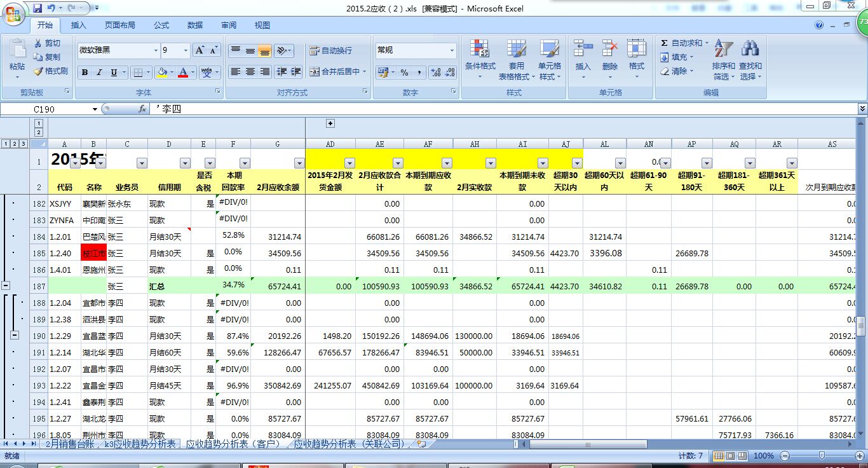Toggle bold formatting
Viewport: 868px width, 468px height.
(x=85, y=72)
